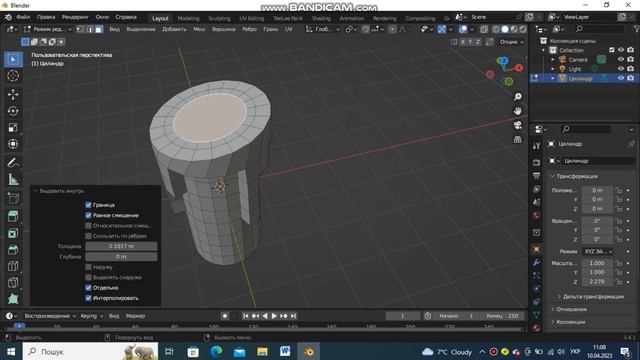Select the Inset Faces tool
640x360 pixels.
[x=13, y=233]
